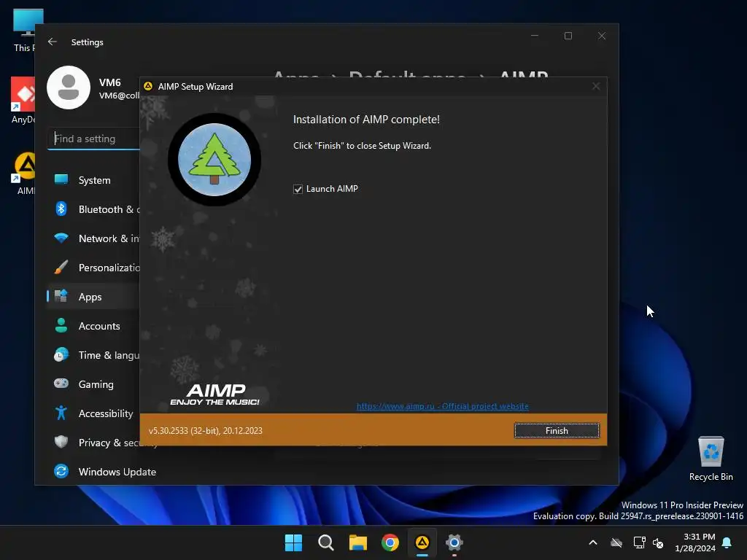The width and height of the screenshot is (747, 560).
Task: Open Time & language in Settings
Action: (94, 355)
